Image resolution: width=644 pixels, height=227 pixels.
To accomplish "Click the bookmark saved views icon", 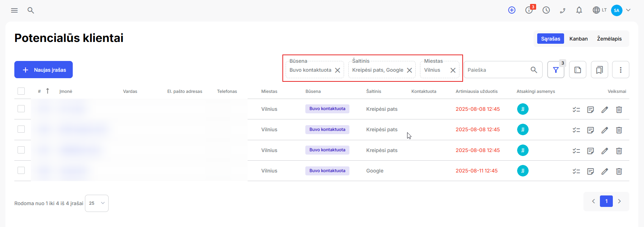I will point(599,70).
